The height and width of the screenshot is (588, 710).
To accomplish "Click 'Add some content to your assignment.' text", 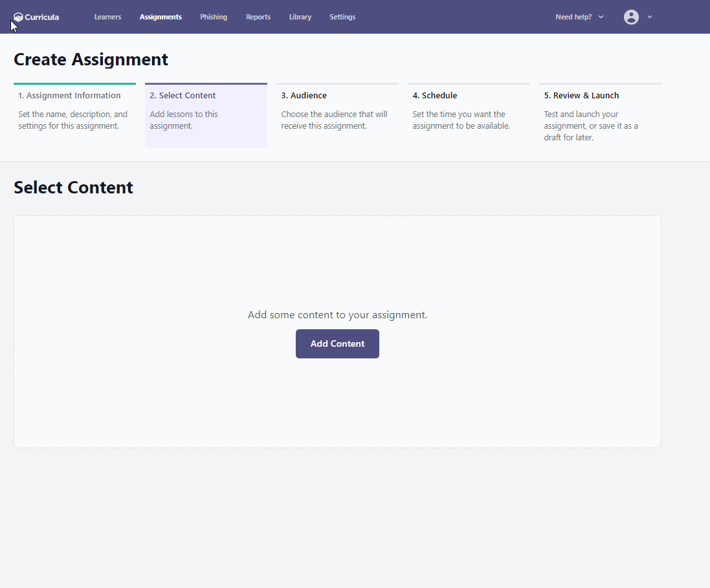I will tap(337, 315).
